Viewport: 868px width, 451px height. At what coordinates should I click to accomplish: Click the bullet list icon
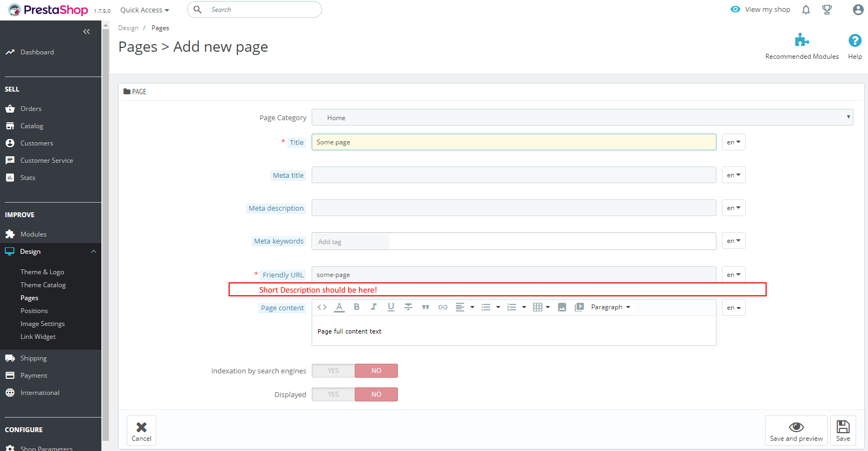click(486, 307)
